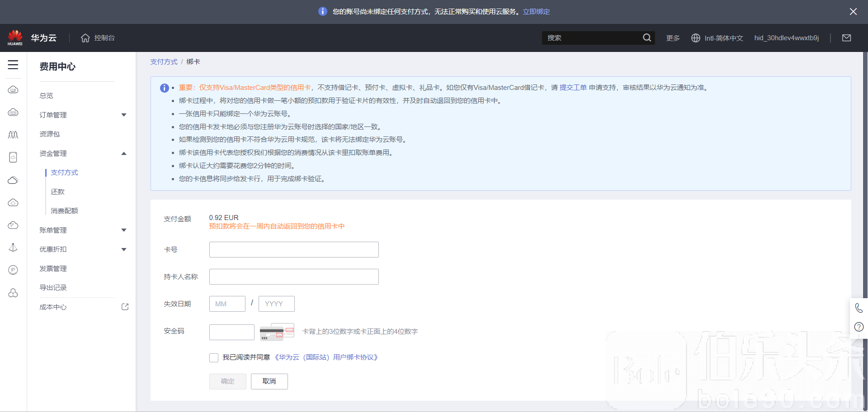Click the 提交工单 link
Screen dimensions: 868x412
(573, 88)
